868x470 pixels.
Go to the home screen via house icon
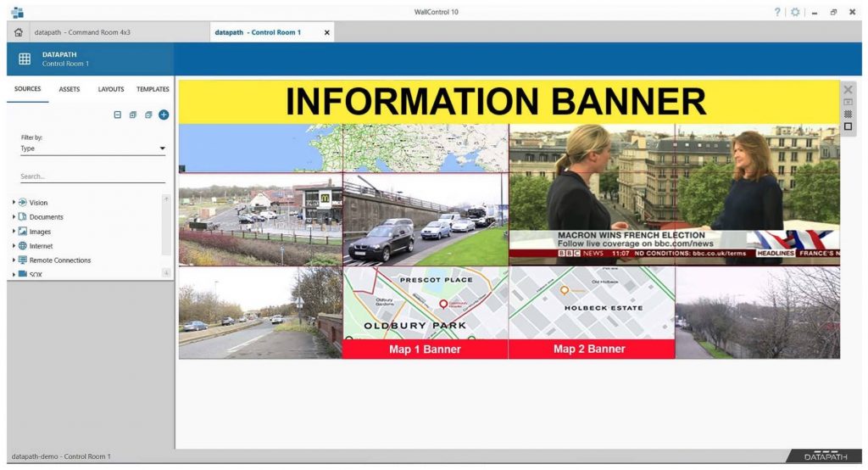tap(19, 32)
